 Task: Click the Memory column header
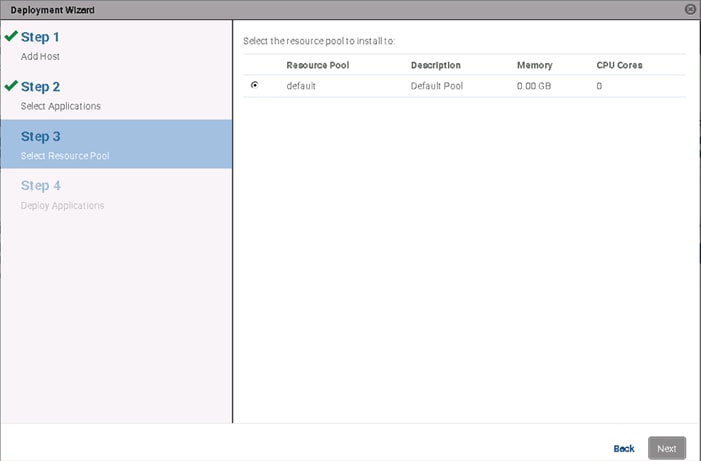535,65
